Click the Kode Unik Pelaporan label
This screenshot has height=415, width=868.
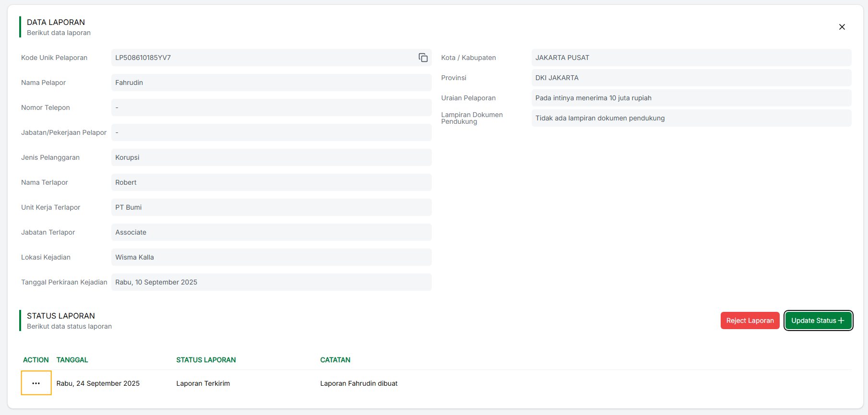54,58
